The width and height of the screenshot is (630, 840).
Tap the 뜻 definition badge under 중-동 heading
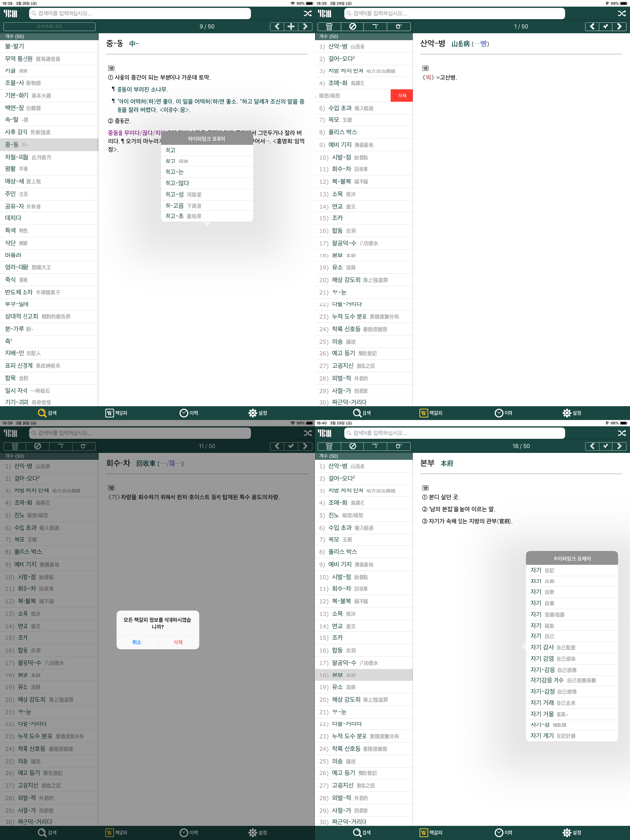click(x=111, y=68)
